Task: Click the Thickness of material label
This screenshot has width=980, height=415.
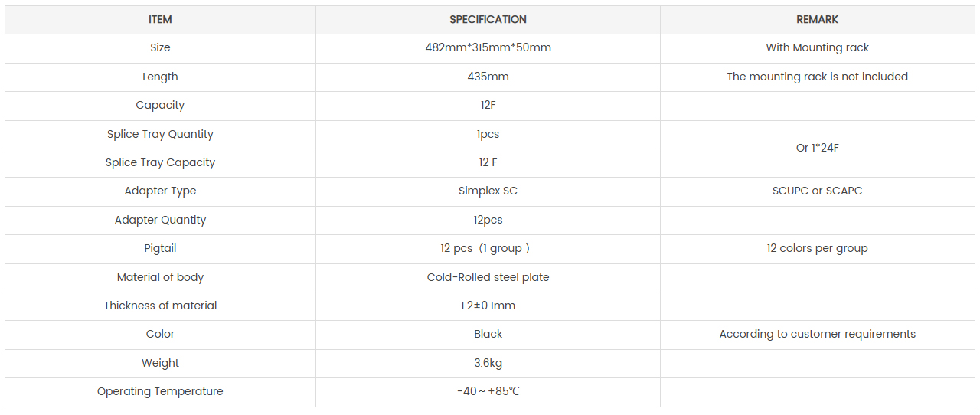Action: pyautogui.click(x=160, y=306)
